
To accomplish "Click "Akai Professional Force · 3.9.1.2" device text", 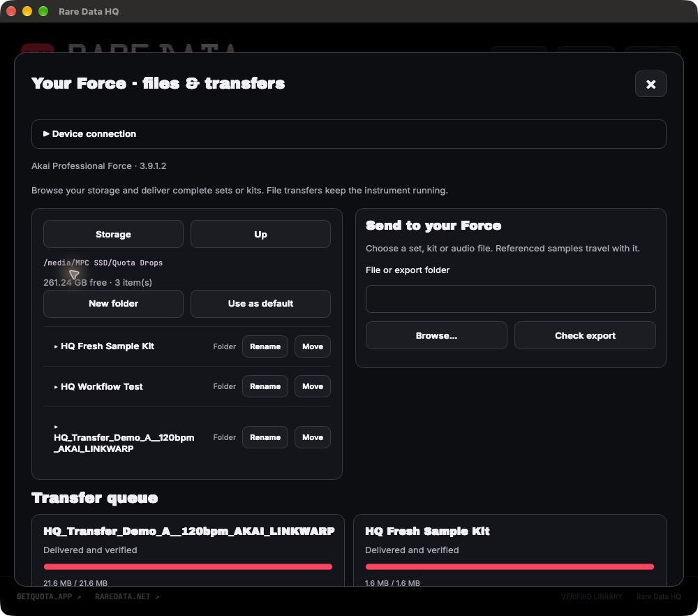I will pyautogui.click(x=99, y=166).
